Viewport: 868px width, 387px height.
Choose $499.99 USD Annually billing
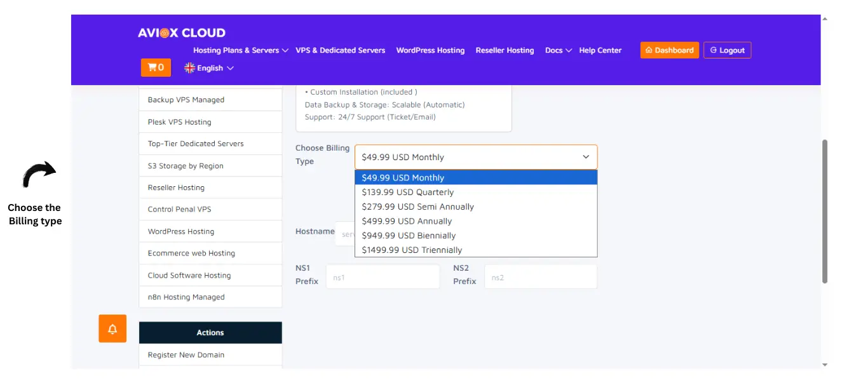click(x=407, y=221)
